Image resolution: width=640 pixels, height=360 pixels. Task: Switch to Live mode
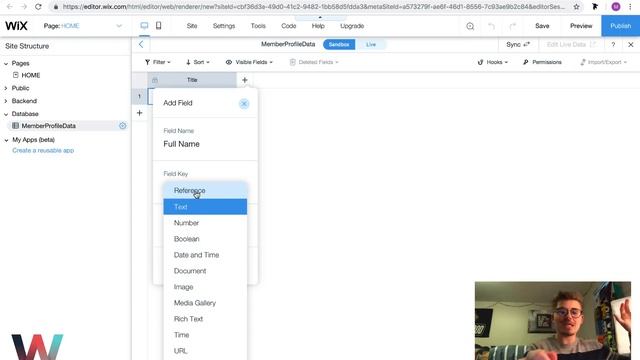point(371,44)
